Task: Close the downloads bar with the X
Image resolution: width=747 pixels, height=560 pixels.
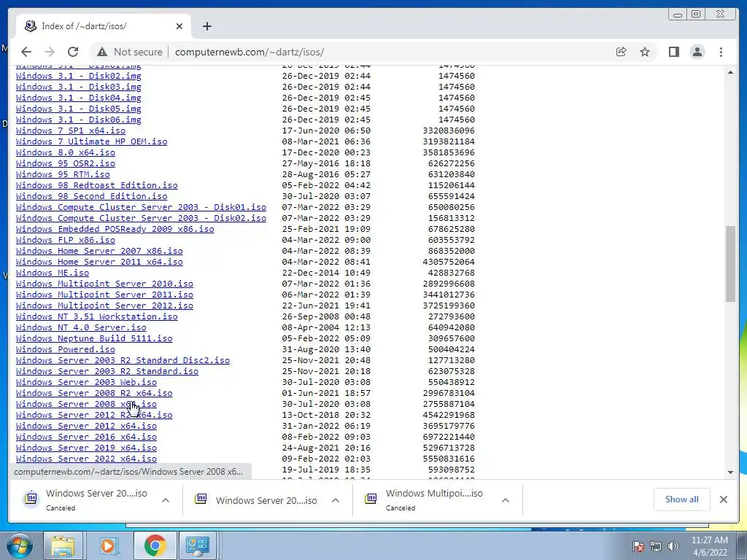Action: (724, 499)
